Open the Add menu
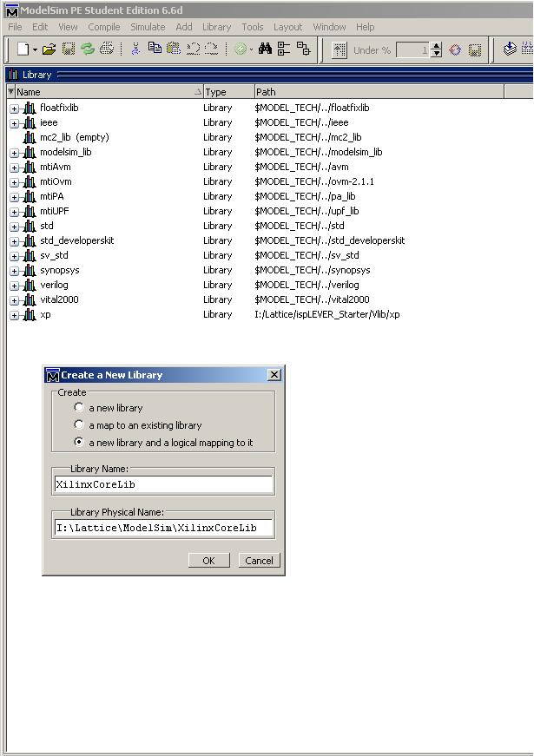The image size is (534, 756). [184, 27]
